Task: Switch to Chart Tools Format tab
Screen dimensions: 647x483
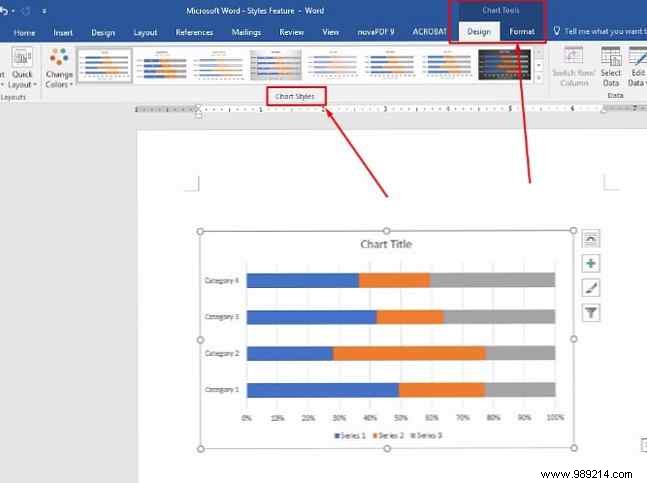Action: click(522, 32)
